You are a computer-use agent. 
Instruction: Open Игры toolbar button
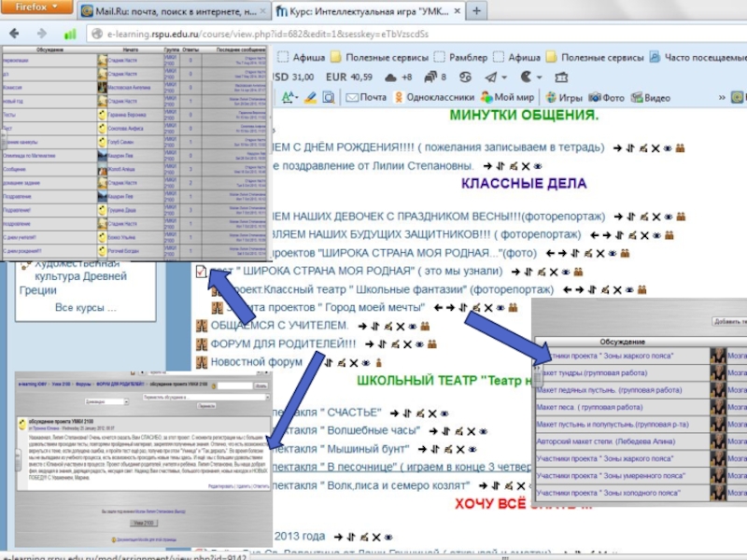[x=564, y=98]
